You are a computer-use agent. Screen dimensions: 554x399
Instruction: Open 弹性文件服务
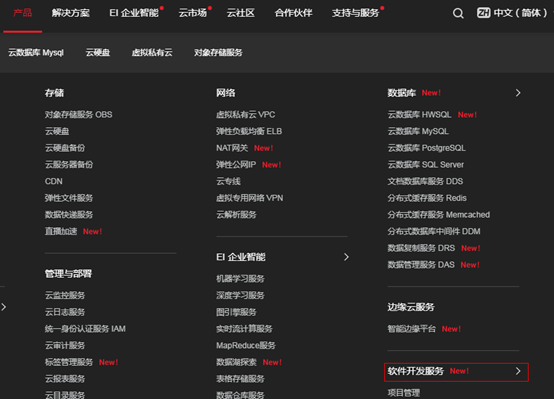coord(69,198)
